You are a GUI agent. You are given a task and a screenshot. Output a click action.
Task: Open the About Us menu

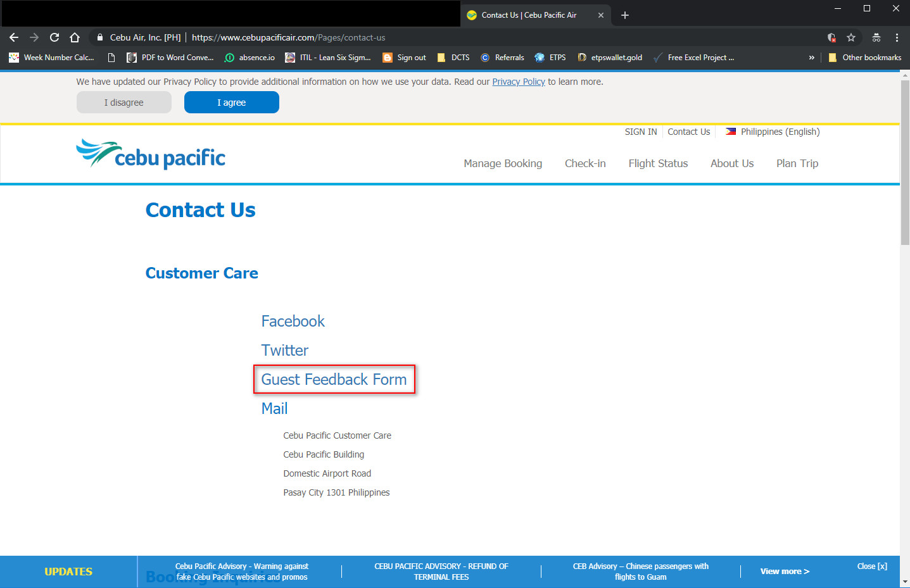tap(732, 163)
